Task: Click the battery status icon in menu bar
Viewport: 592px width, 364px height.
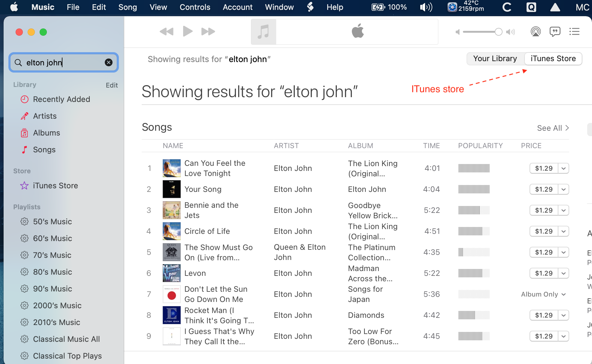Action: point(378,7)
